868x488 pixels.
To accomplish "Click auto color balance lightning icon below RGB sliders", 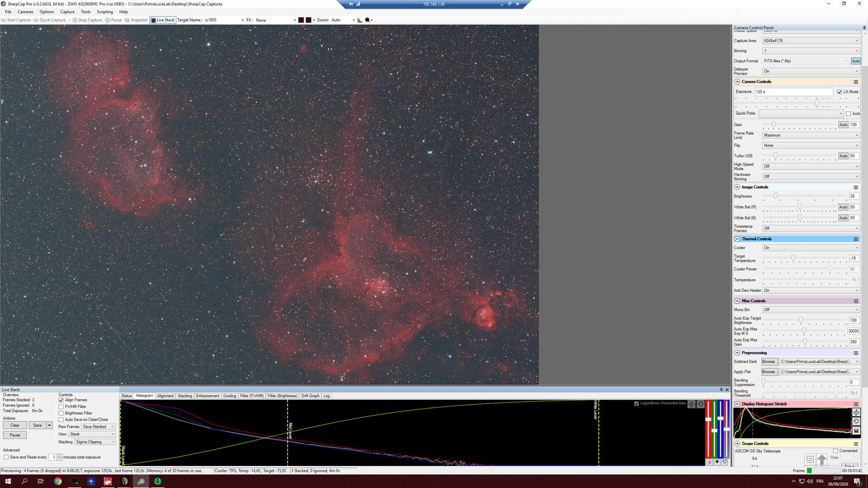I will coord(709,462).
